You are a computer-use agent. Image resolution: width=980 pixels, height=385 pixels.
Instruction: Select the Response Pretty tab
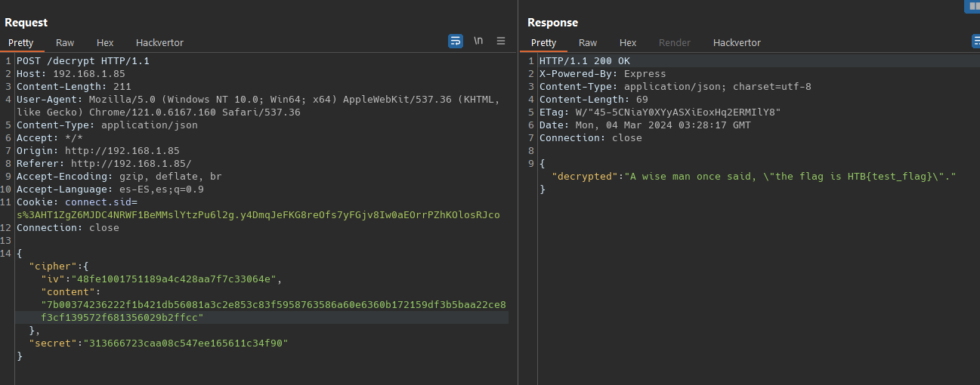[x=543, y=43]
